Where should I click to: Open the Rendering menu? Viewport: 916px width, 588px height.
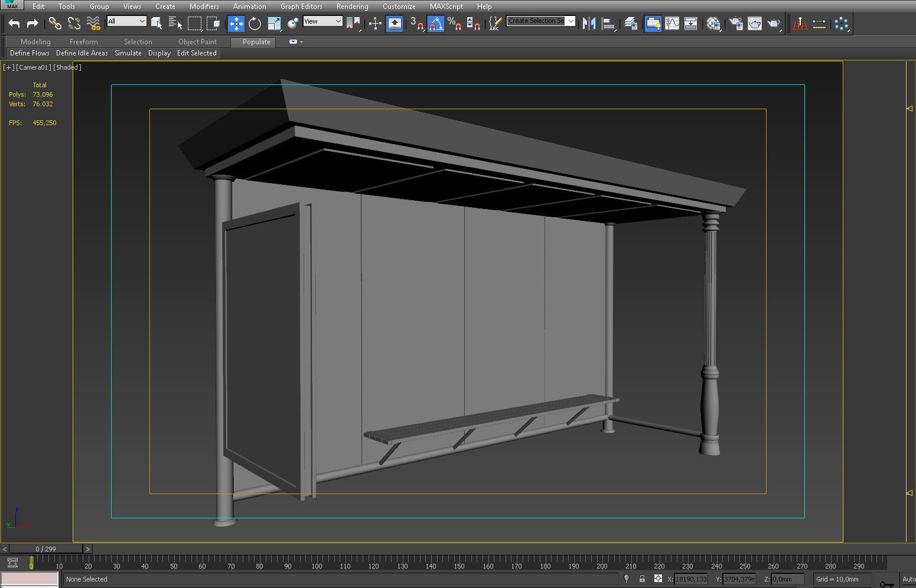pyautogui.click(x=352, y=6)
